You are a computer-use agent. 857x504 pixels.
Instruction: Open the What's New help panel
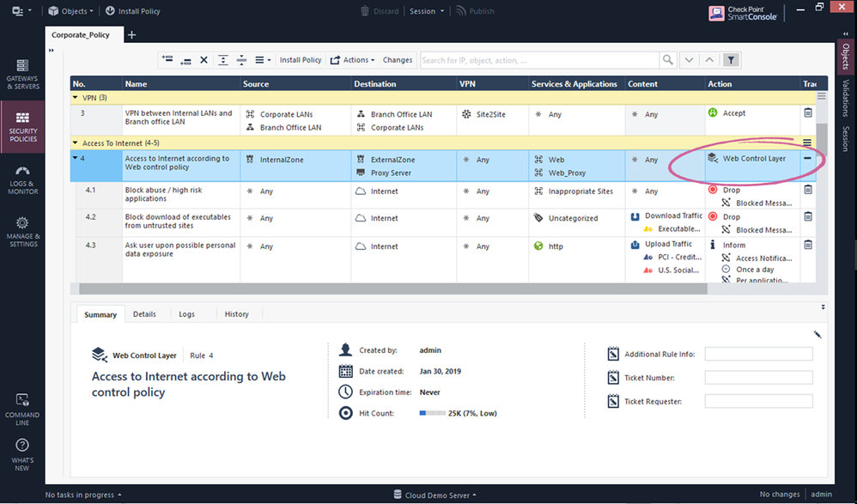point(22,455)
